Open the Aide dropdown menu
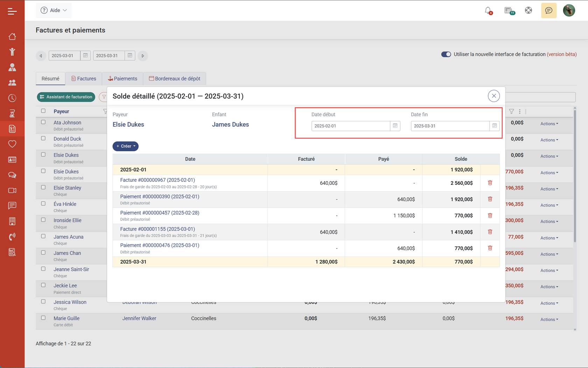This screenshot has width=588, height=368. 54,11
